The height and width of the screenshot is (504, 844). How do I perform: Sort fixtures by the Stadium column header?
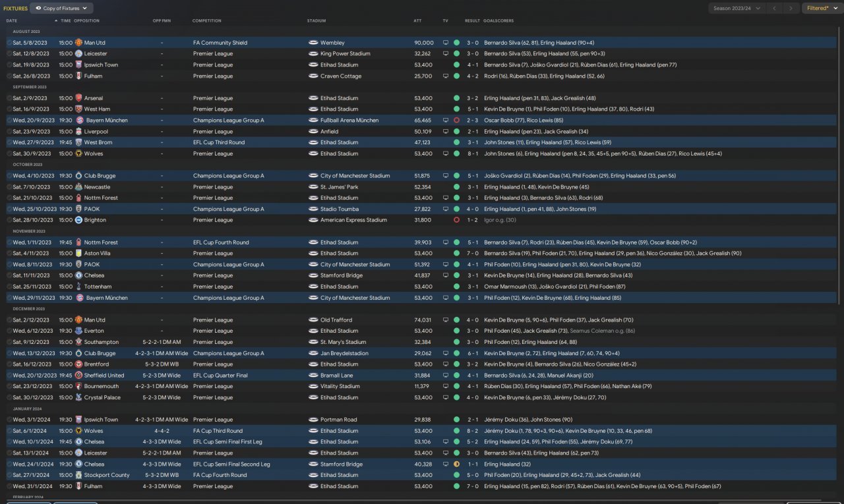point(316,20)
